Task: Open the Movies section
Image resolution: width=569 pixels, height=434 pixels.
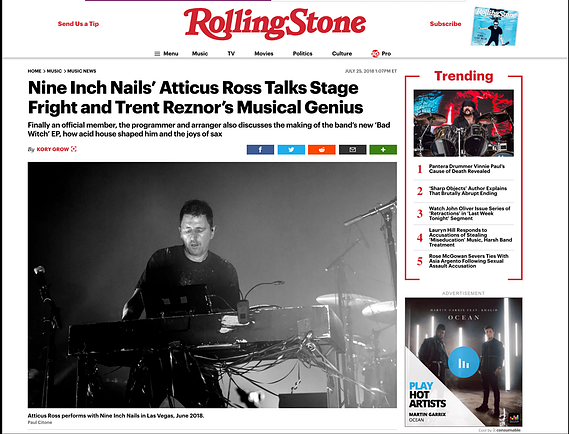Action: click(x=264, y=54)
